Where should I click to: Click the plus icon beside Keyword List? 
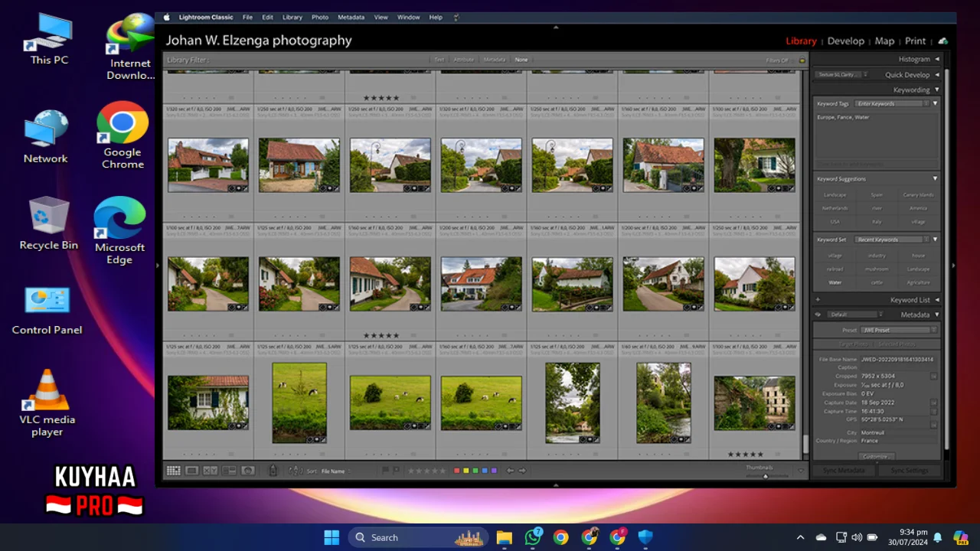818,300
